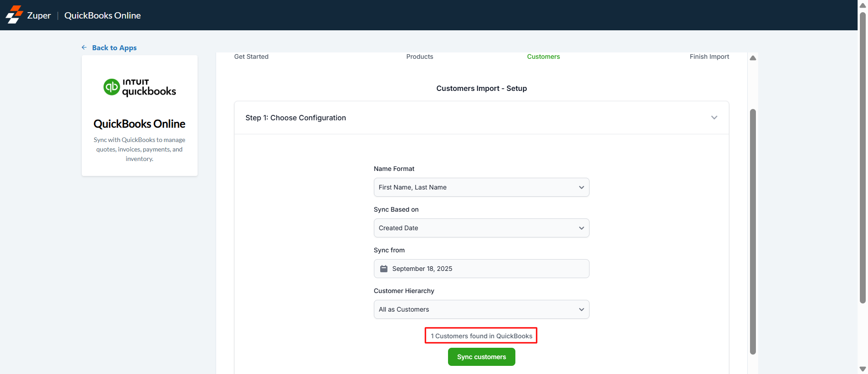Click the QuickBooks Online header title
Screen dimensions: 868x374
pos(103,15)
